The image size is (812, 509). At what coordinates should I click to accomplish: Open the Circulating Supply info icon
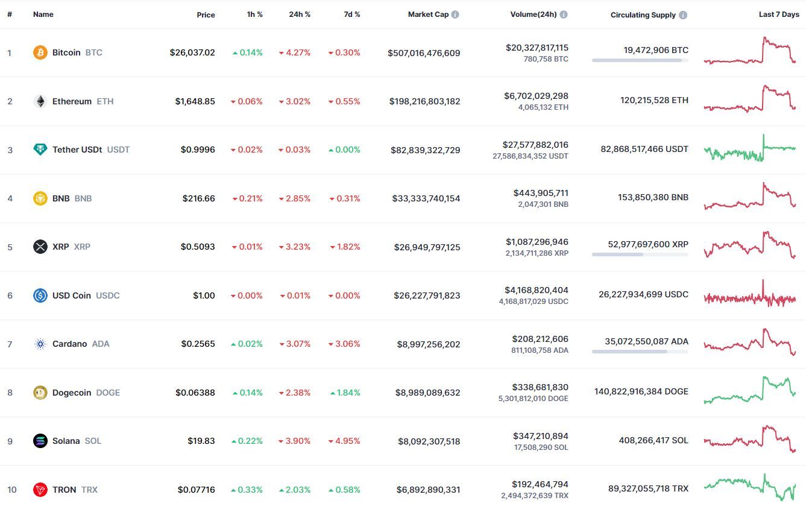coord(683,15)
